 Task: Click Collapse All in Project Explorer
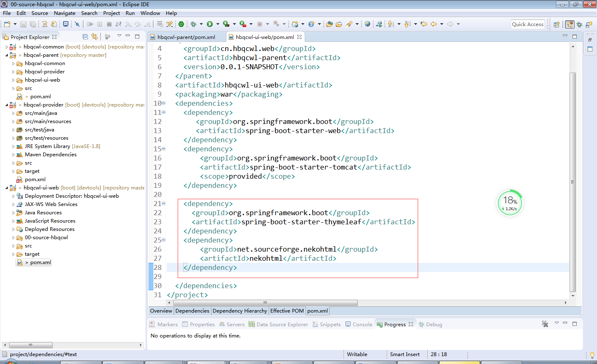point(85,36)
